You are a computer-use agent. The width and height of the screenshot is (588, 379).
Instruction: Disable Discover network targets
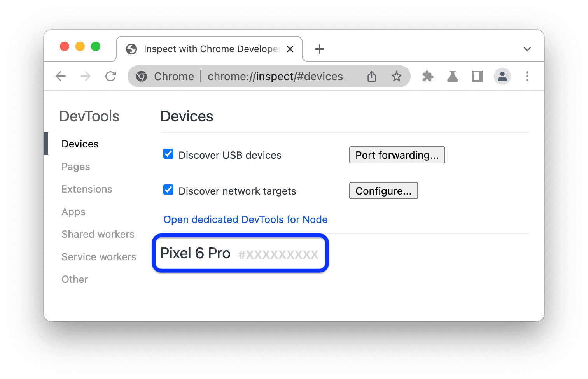pos(168,189)
